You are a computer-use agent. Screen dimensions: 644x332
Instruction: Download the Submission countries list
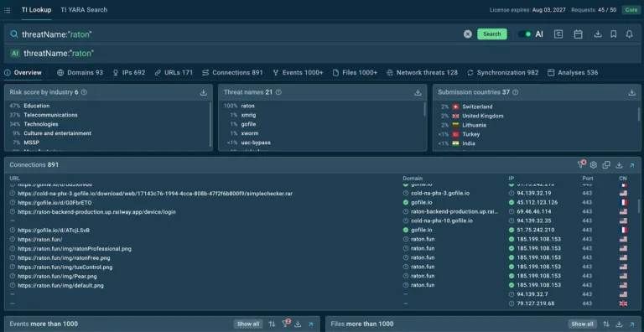632,92
